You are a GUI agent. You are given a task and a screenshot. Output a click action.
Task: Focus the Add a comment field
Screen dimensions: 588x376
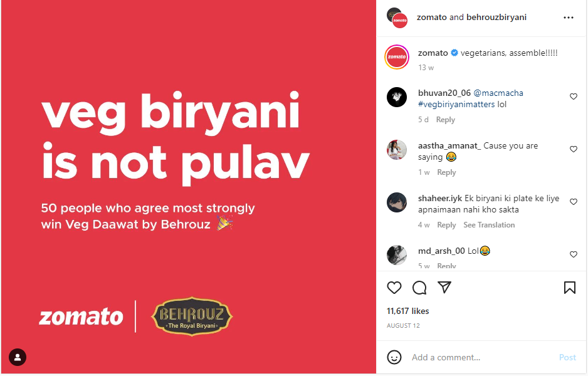[481, 357]
